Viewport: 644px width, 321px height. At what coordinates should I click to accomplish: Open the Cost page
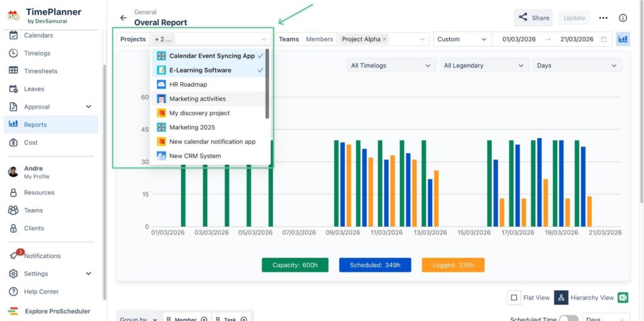pyautogui.click(x=30, y=143)
